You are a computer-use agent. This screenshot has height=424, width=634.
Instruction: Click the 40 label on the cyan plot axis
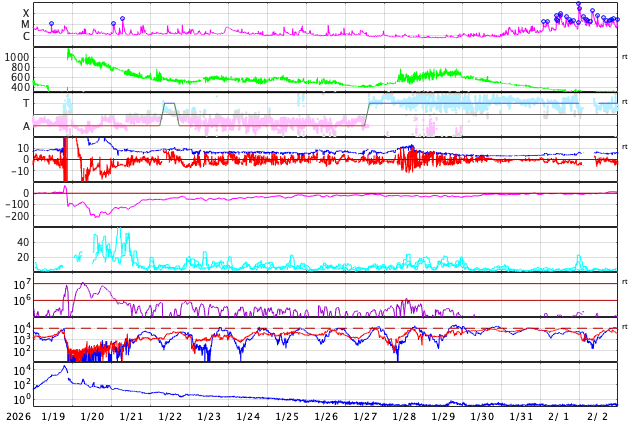click(x=24, y=242)
